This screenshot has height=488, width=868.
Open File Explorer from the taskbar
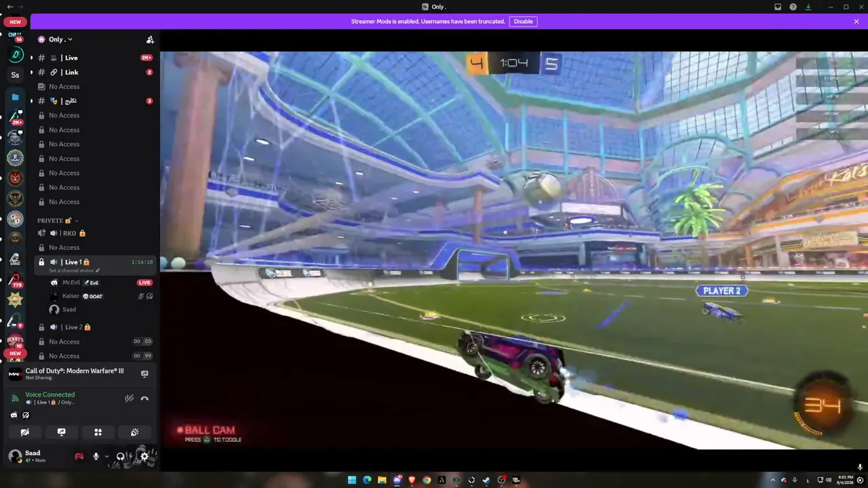tap(382, 480)
